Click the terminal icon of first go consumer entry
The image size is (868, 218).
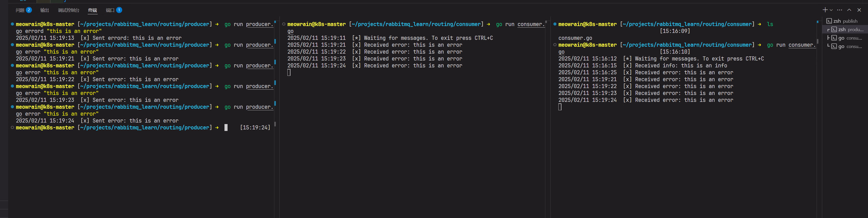[834, 38]
